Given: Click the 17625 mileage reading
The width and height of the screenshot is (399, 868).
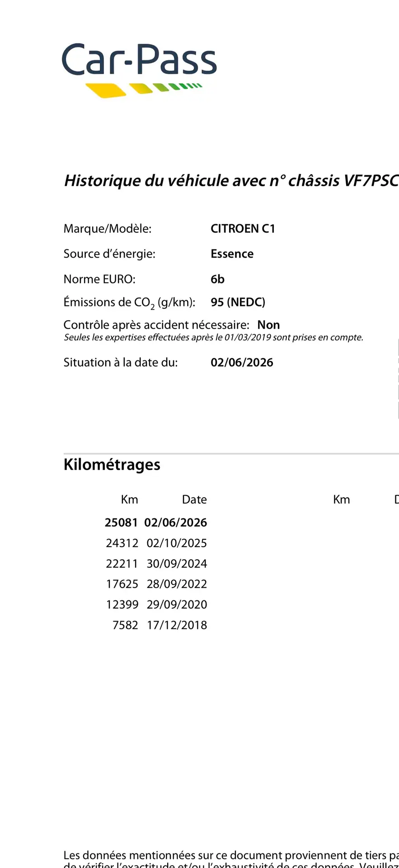Looking at the screenshot, I should 122,584.
